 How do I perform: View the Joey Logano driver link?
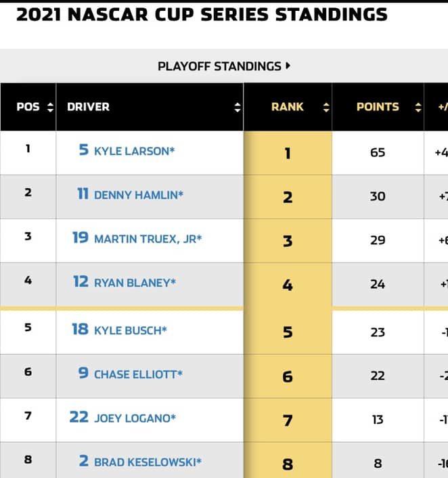(x=135, y=418)
